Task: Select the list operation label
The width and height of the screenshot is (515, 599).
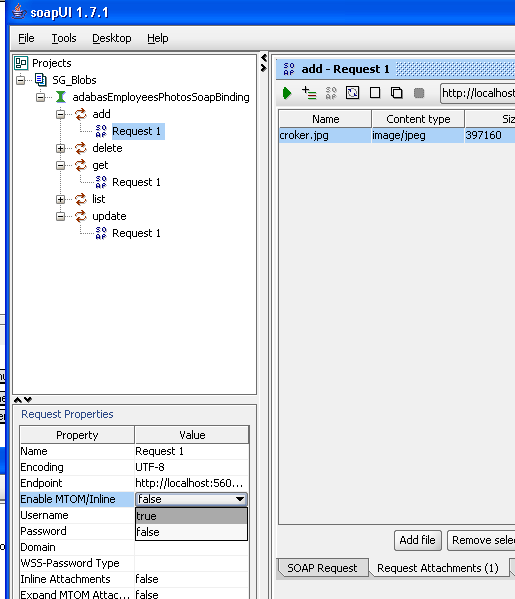Action: point(99,199)
